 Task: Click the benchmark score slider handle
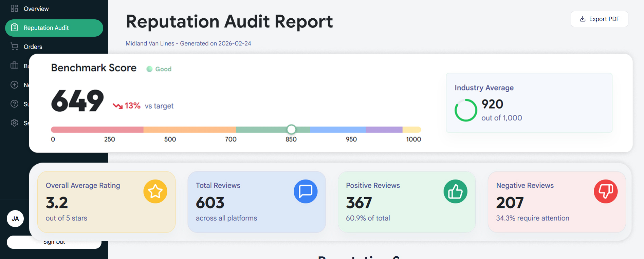pyautogui.click(x=291, y=129)
